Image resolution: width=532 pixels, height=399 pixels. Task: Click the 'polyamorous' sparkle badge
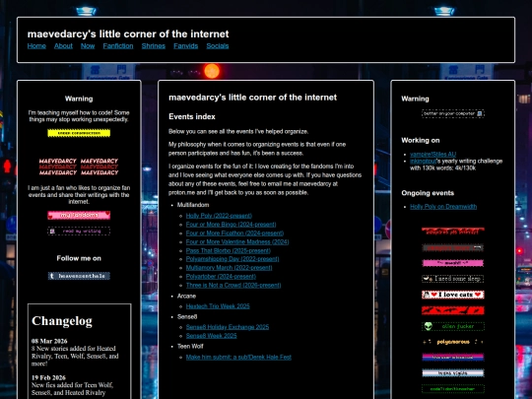[x=453, y=342]
